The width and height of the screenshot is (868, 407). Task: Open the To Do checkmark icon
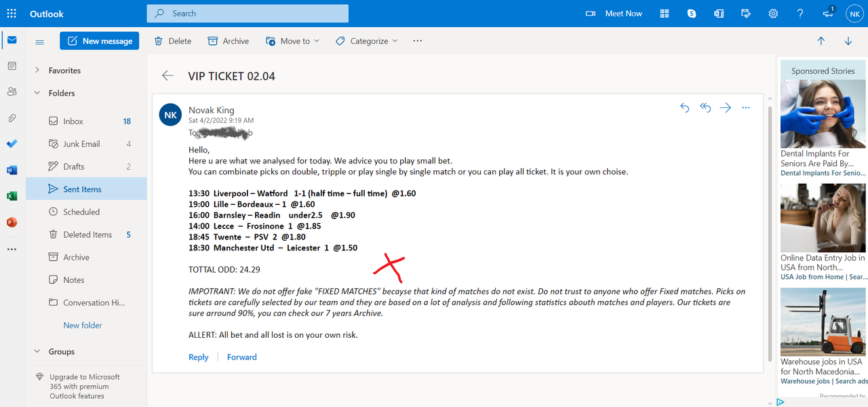pyautogui.click(x=12, y=144)
